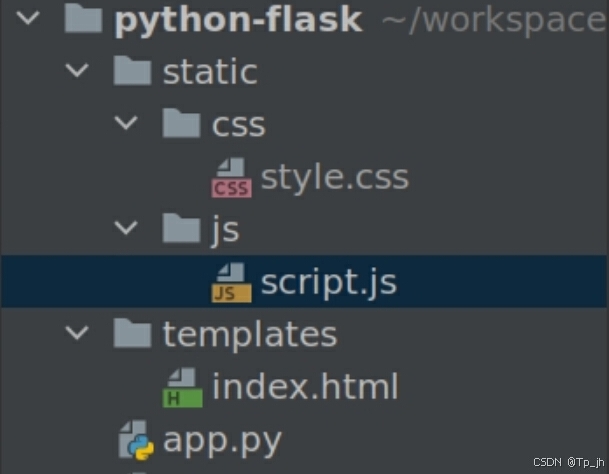609x474 pixels.
Task: Select script.js file name label
Action: [329, 283]
